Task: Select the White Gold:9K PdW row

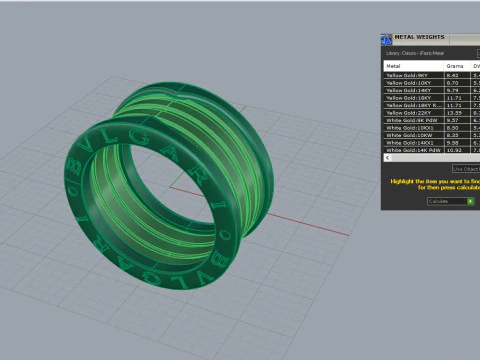Action: pos(432,120)
